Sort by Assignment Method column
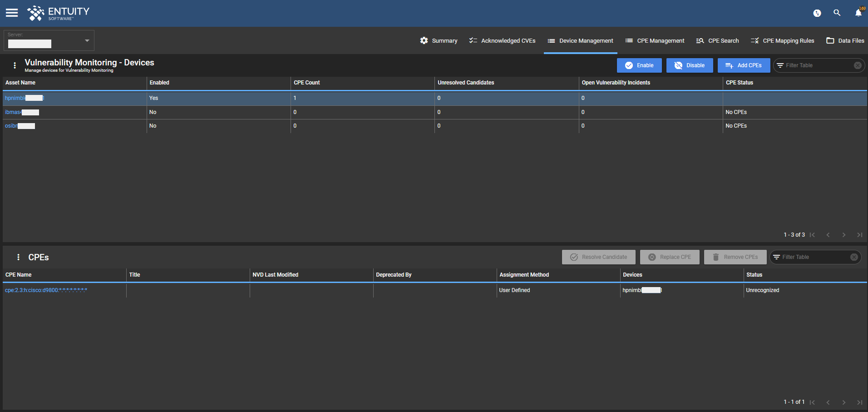Screen dimensions: 868x412 [524, 275]
